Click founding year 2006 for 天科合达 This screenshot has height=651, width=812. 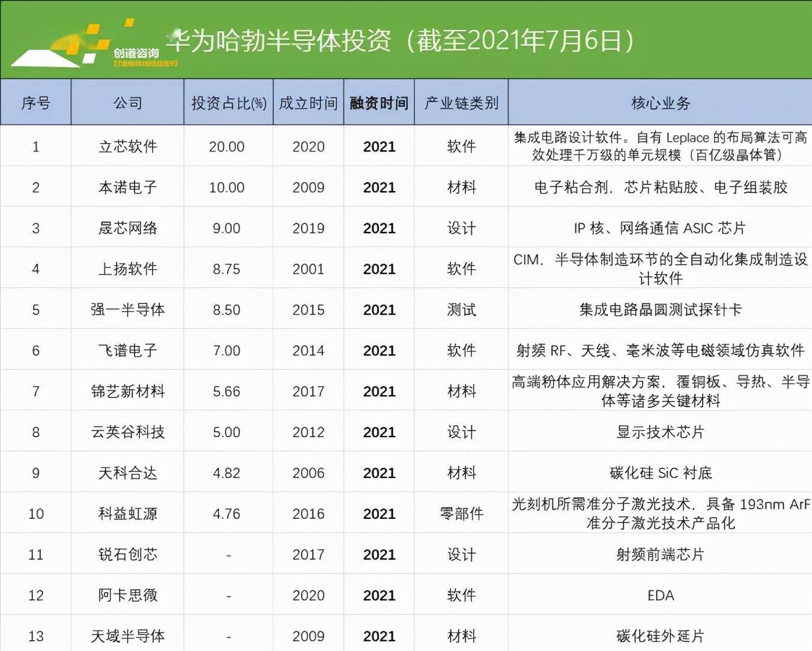click(308, 473)
